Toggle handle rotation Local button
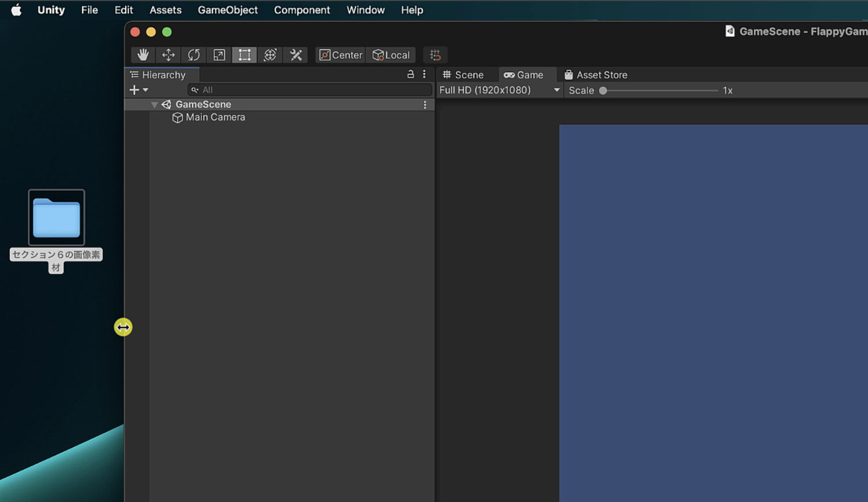Viewport: 868px width, 502px height. click(x=391, y=55)
